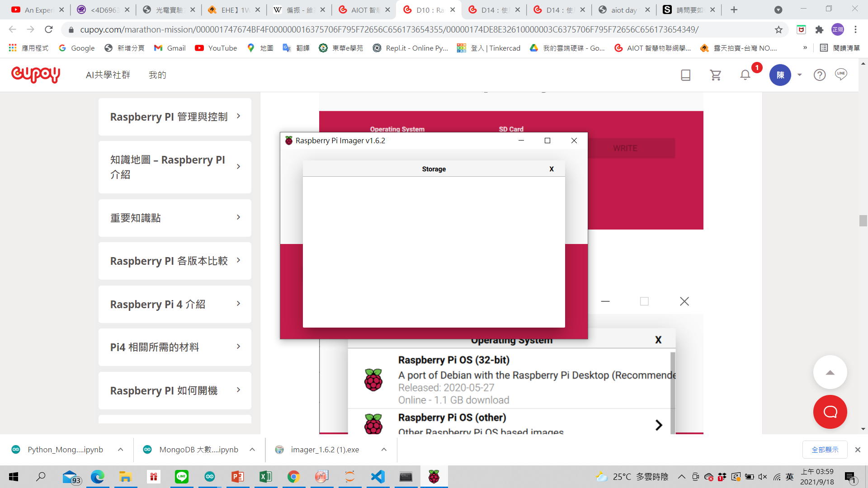Open notifications bell icon
This screenshot has width=868, height=488.
[x=745, y=75]
